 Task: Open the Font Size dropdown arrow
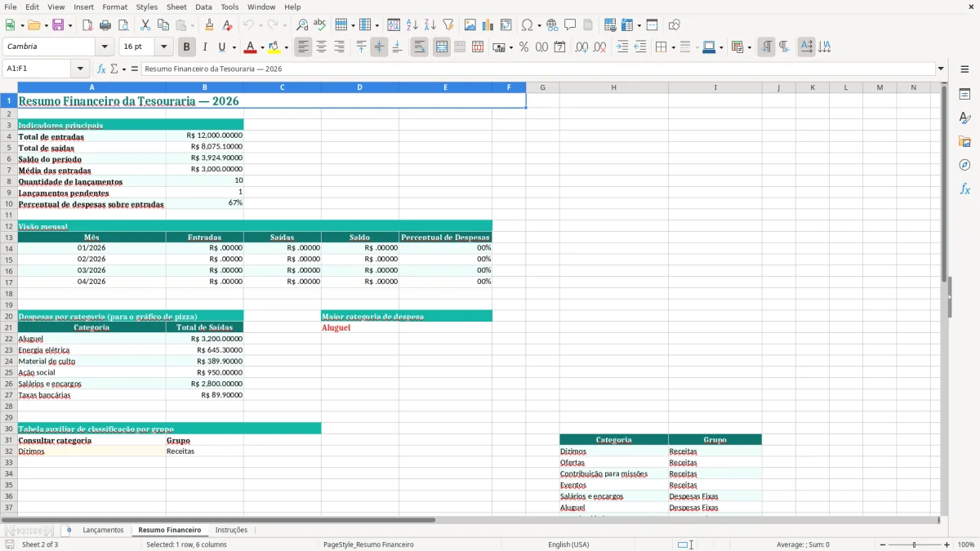click(x=163, y=47)
